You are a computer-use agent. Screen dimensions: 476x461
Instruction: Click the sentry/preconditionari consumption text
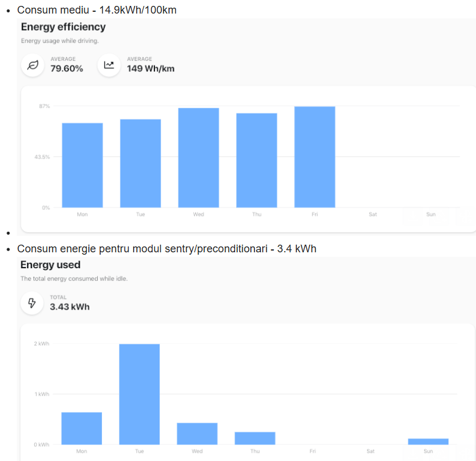click(x=167, y=248)
